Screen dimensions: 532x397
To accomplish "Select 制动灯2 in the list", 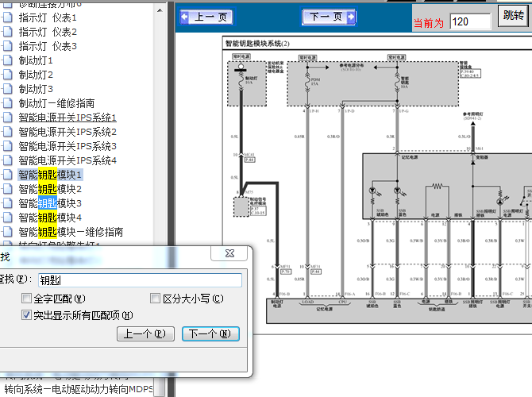I will click(x=36, y=75).
